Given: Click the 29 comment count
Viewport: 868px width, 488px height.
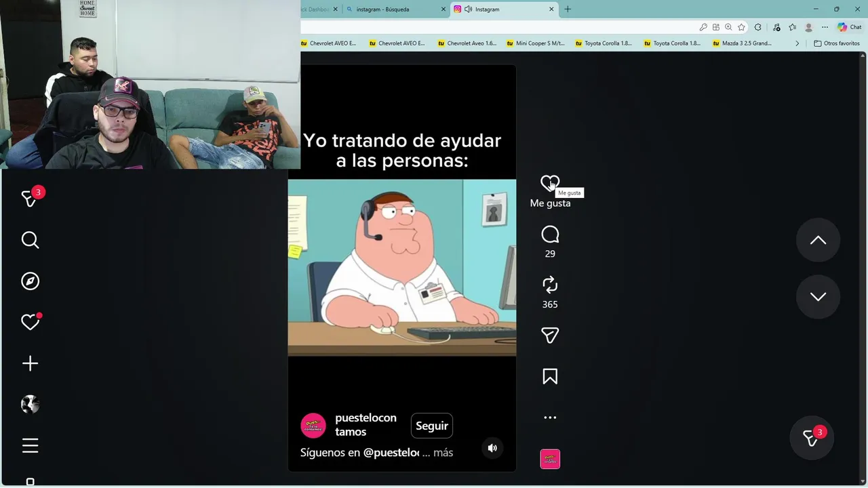Looking at the screenshot, I should 550,253.
